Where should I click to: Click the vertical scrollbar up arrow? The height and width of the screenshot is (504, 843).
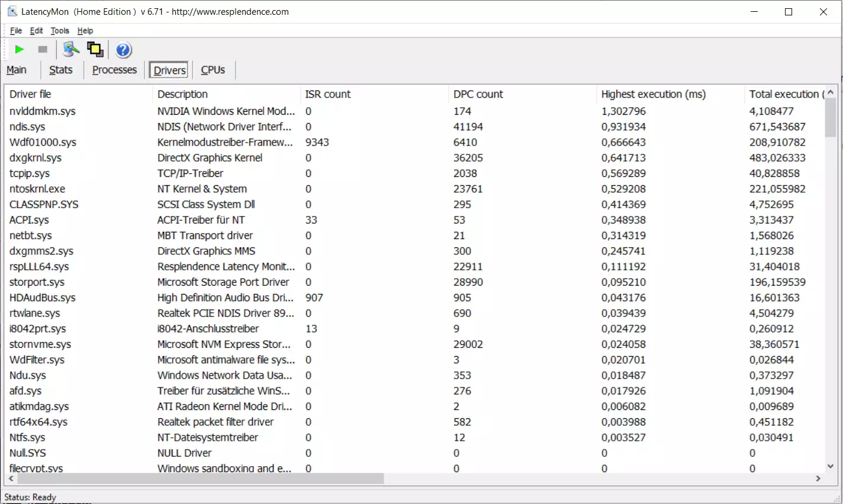click(831, 92)
